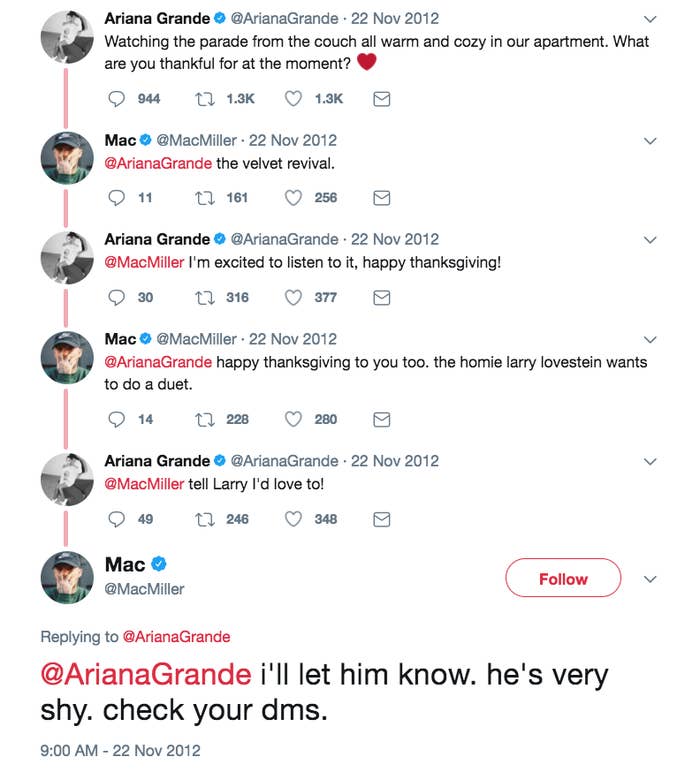Retweet the tweet with 161 retweets
The image size is (700, 772).
point(206,198)
